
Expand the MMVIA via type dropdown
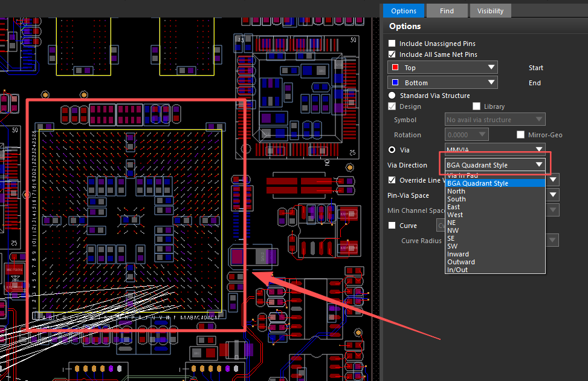538,149
